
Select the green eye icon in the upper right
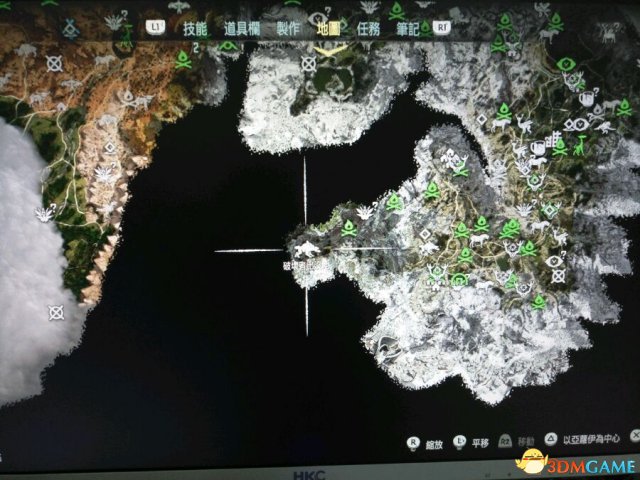[x=566, y=64]
